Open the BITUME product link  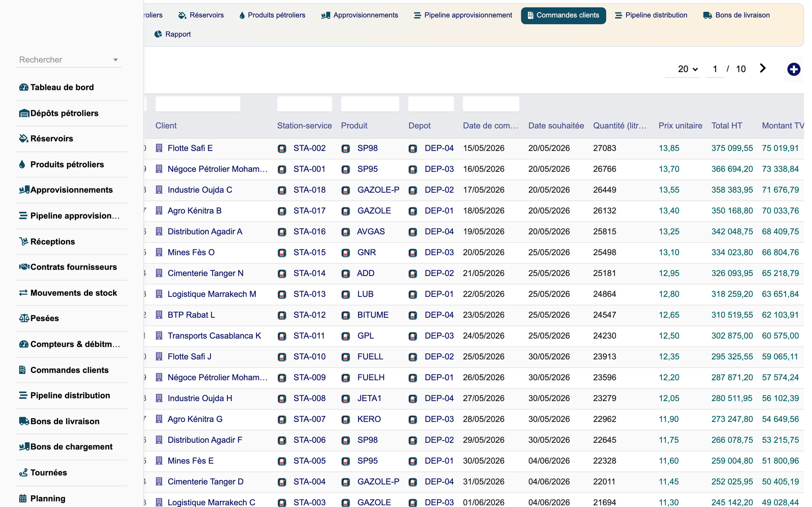(373, 315)
